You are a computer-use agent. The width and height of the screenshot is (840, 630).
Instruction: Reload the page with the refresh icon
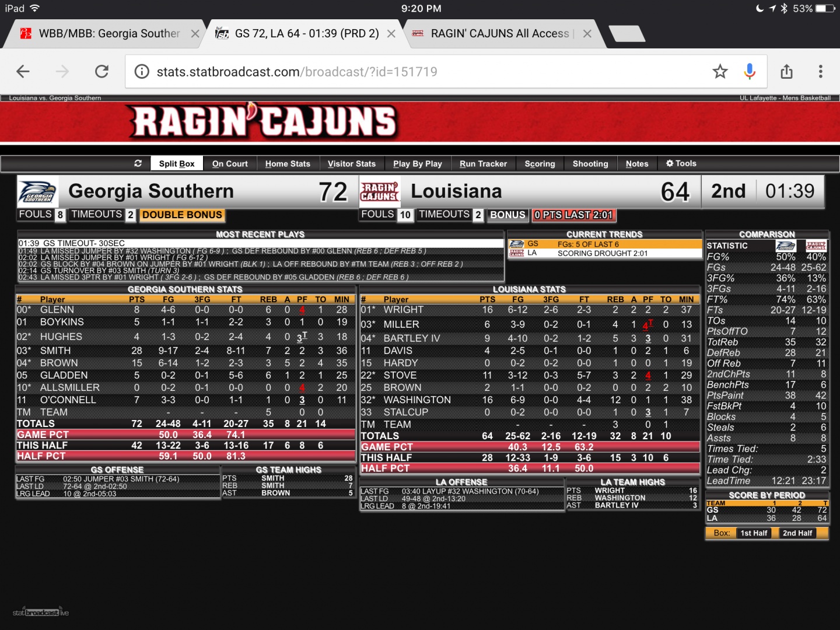(102, 72)
